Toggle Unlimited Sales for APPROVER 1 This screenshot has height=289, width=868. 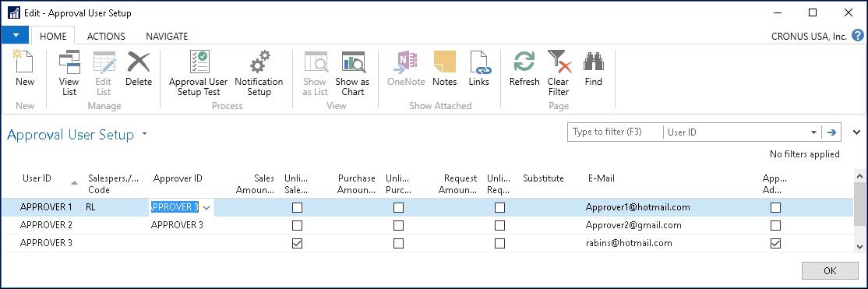pos(298,208)
